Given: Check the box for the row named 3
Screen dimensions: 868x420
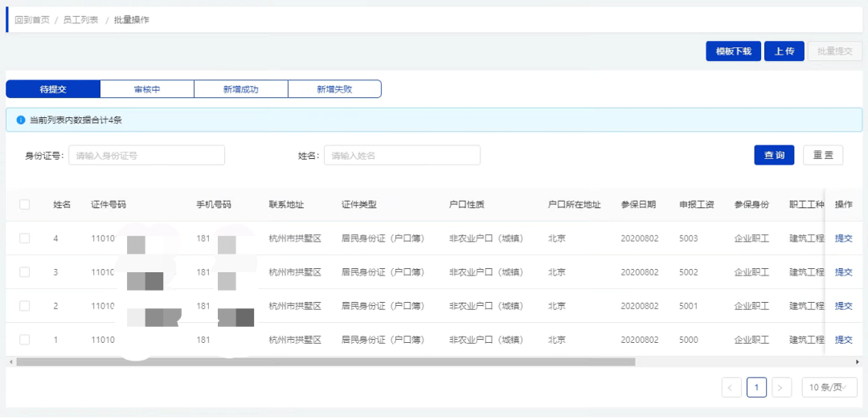Looking at the screenshot, I should 24,272.
